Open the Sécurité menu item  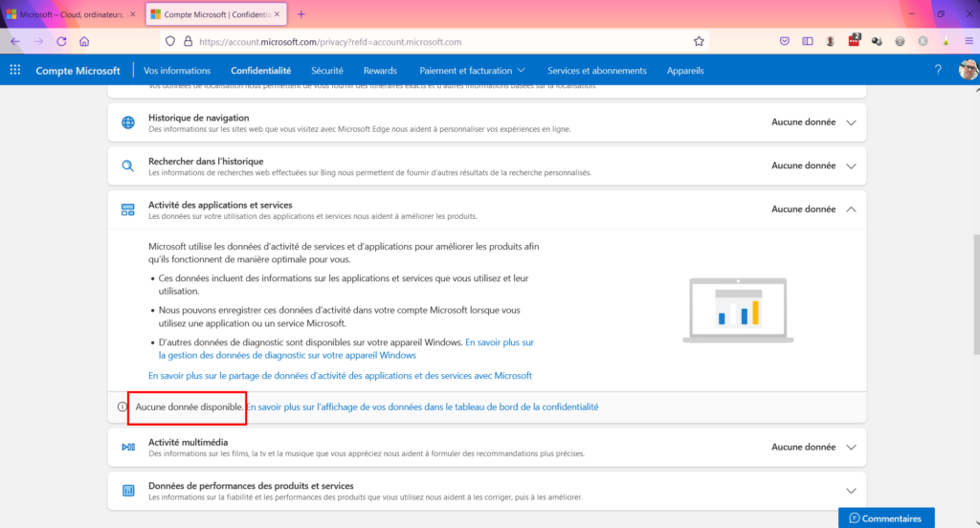[327, 71]
